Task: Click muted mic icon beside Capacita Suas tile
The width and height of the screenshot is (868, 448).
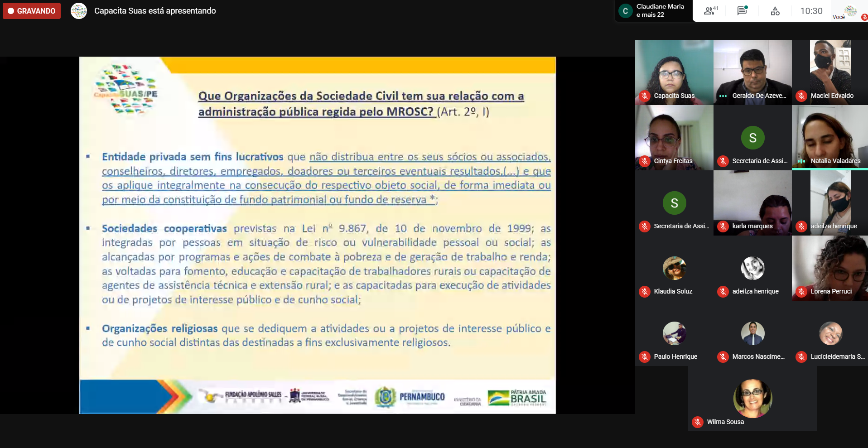Action: pyautogui.click(x=645, y=96)
